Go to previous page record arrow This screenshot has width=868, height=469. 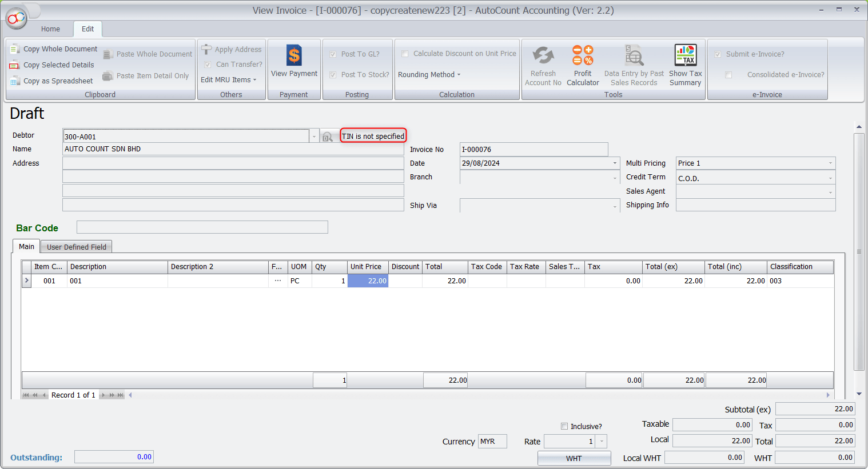tap(35, 395)
